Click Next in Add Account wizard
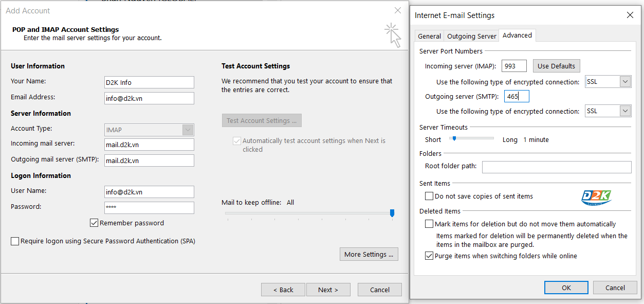Screen dimensions: 644x304 [x=328, y=290]
